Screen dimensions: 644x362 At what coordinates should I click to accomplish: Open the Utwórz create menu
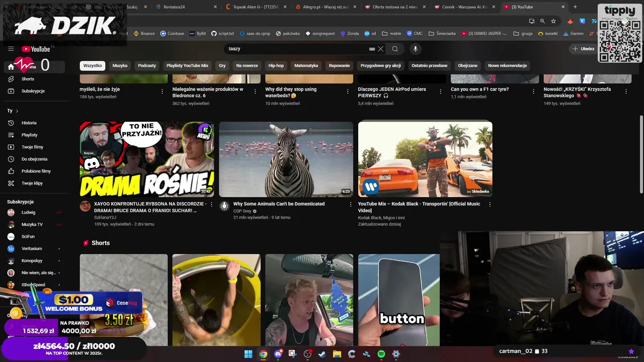[583, 49]
